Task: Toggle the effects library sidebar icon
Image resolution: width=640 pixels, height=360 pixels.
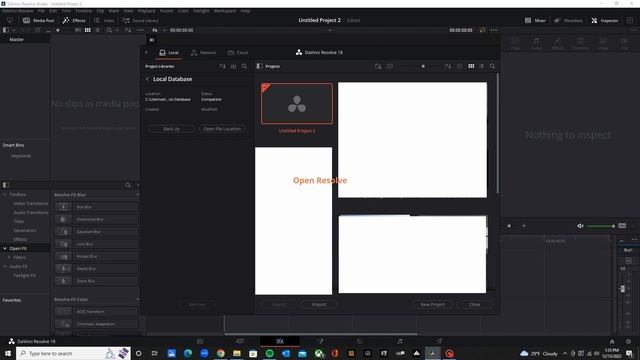Action: 6,185
